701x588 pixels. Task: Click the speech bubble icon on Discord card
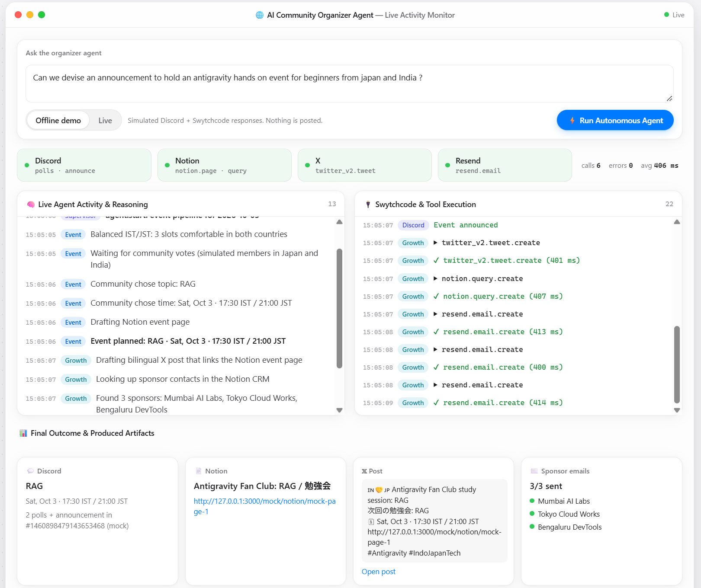tap(30, 471)
